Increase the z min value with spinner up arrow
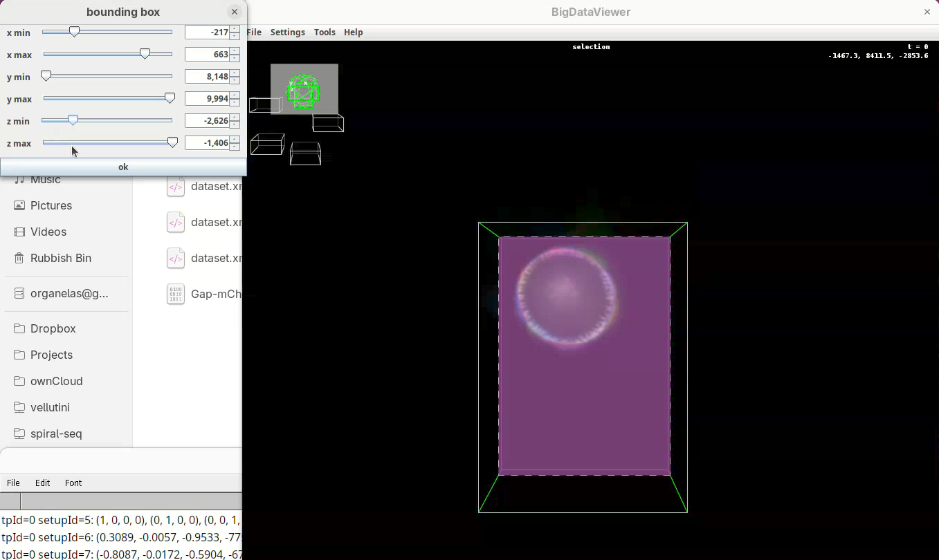939x560 pixels. point(235,118)
